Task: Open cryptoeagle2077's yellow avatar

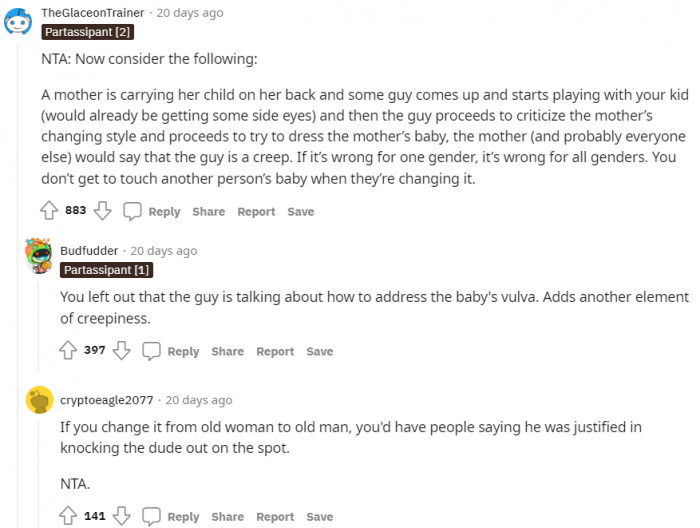Action: tap(39, 400)
